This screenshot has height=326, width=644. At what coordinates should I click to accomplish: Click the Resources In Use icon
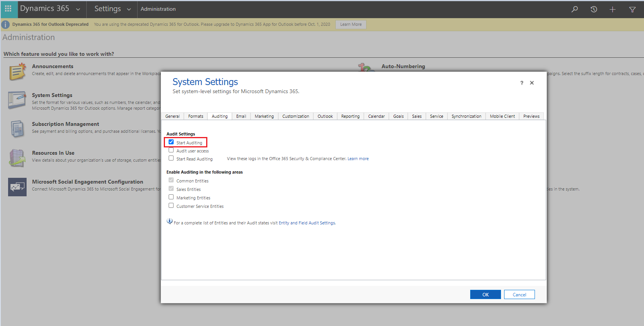pyautogui.click(x=17, y=158)
